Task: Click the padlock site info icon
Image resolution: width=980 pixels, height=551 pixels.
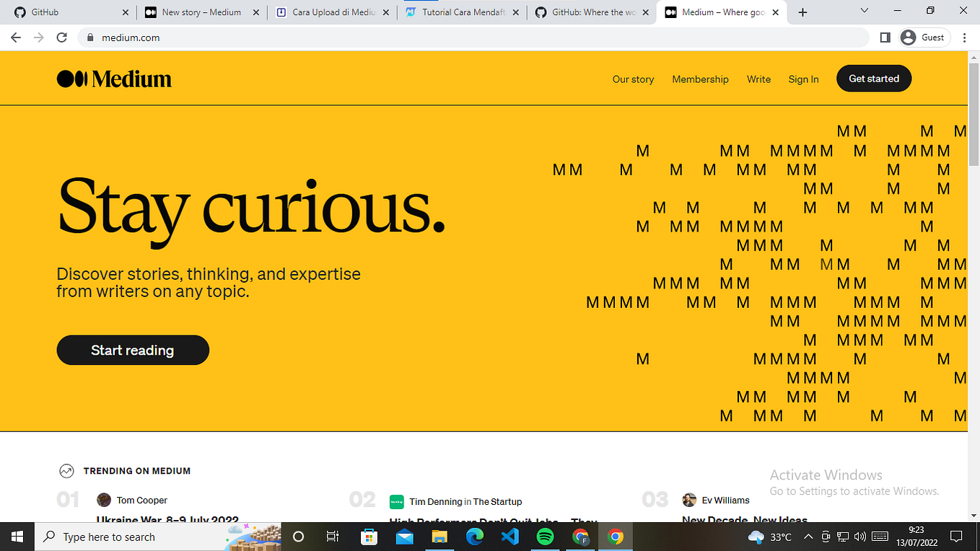Action: coord(90,38)
